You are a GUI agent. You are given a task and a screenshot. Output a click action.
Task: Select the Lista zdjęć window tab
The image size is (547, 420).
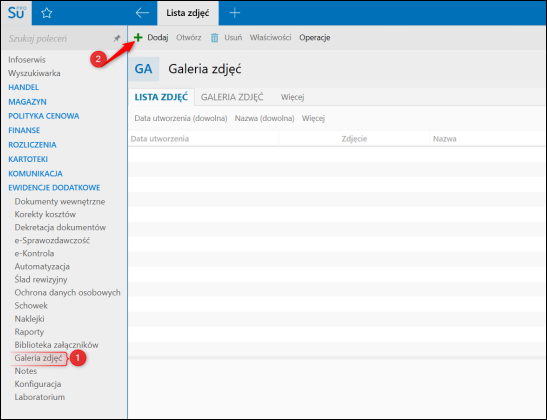click(188, 13)
